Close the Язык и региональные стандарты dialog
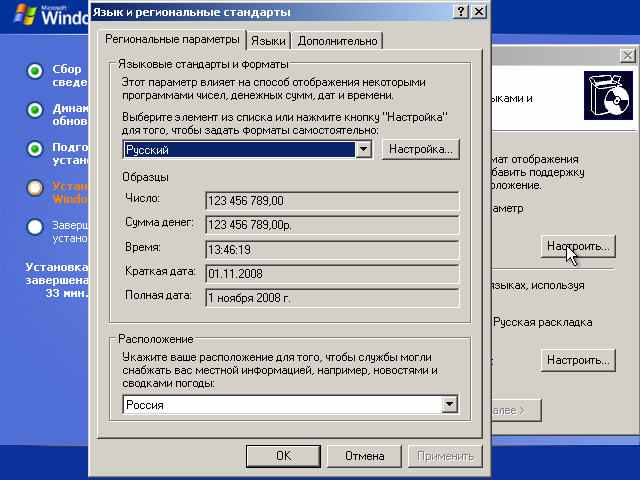This screenshot has width=640, height=480. tap(478, 11)
